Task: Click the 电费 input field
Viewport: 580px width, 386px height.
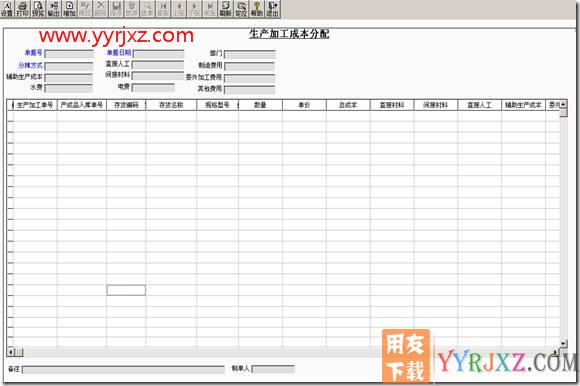Action: point(153,87)
